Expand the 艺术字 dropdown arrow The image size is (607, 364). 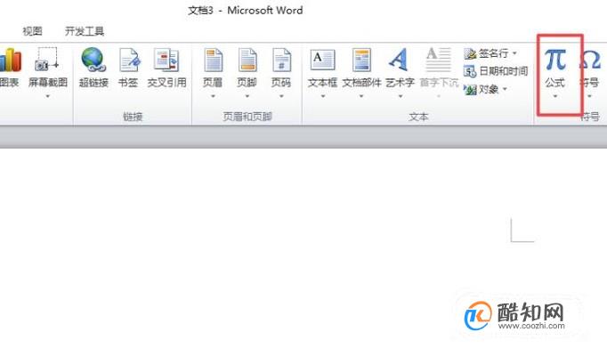401,95
